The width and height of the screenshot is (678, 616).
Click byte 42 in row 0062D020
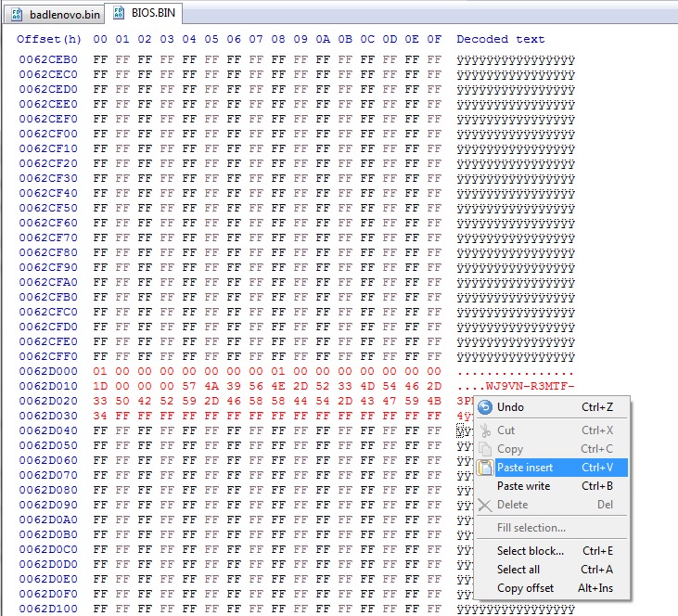click(145, 401)
